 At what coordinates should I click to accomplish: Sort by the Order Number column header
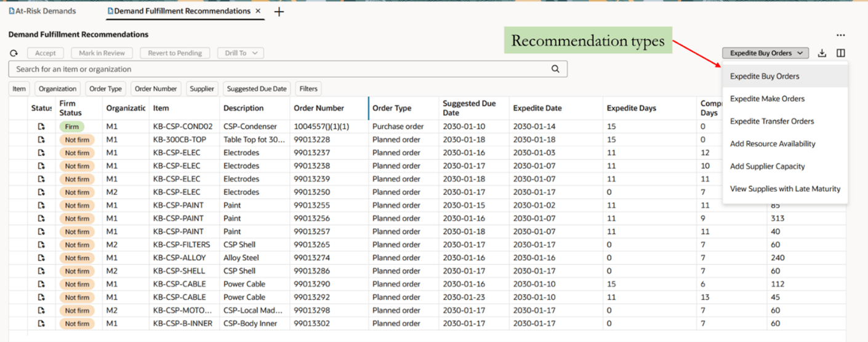(x=319, y=108)
